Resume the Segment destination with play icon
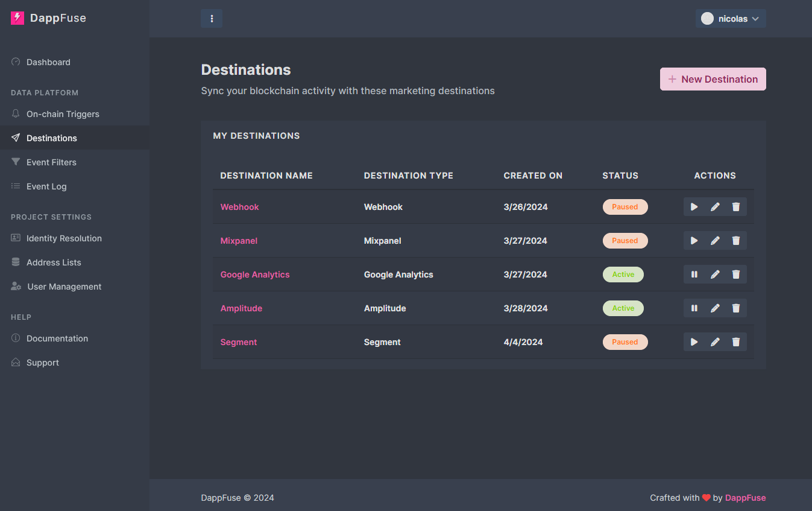This screenshot has height=511, width=812. (x=694, y=342)
